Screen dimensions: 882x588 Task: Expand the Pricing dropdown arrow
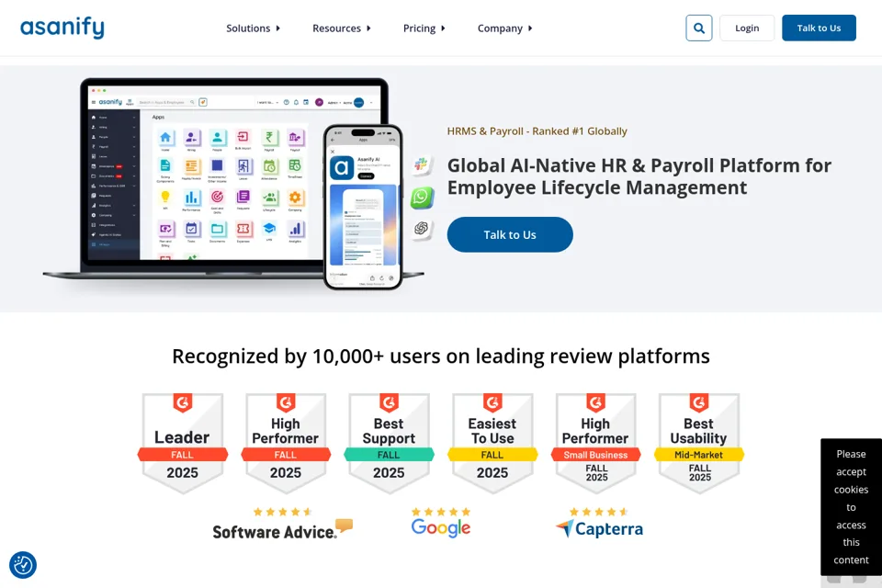[x=443, y=28]
